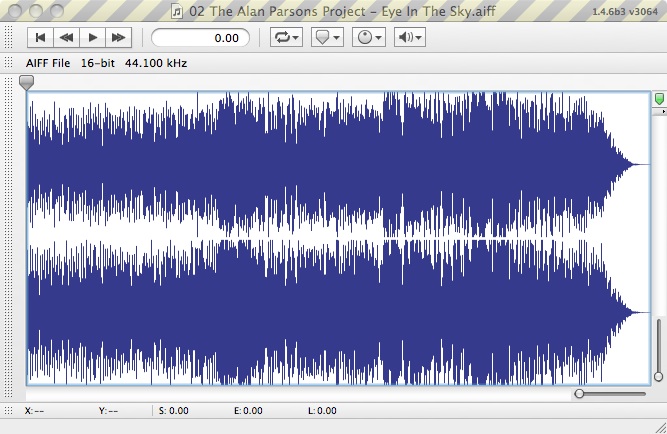Viewport: 667px width, 434px height.
Task: Click the AIFF File format label
Action: pyautogui.click(x=48, y=63)
